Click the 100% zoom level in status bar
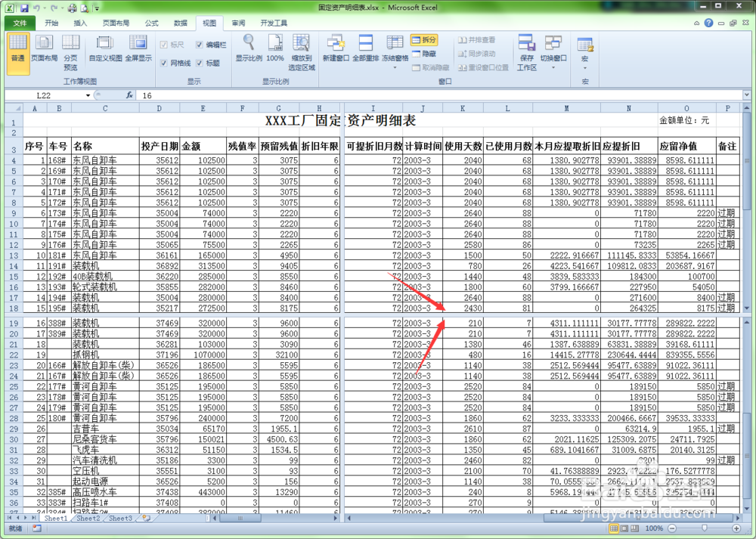Screen dimensions: 756x539 click(x=654, y=528)
